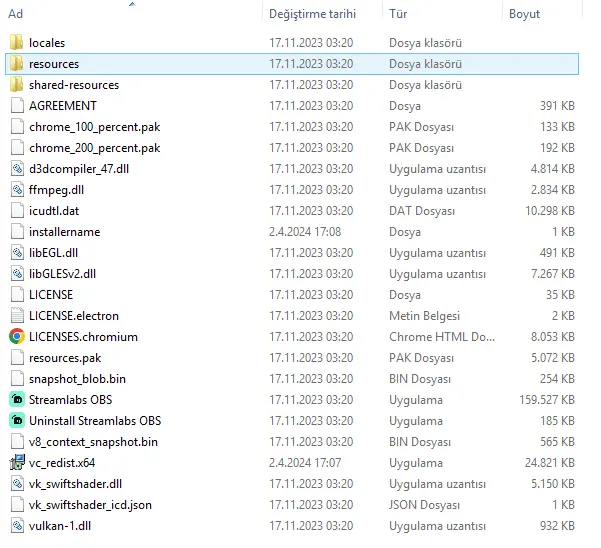The width and height of the screenshot is (601, 548).
Task: Select the resources folder name
Action: (54, 64)
